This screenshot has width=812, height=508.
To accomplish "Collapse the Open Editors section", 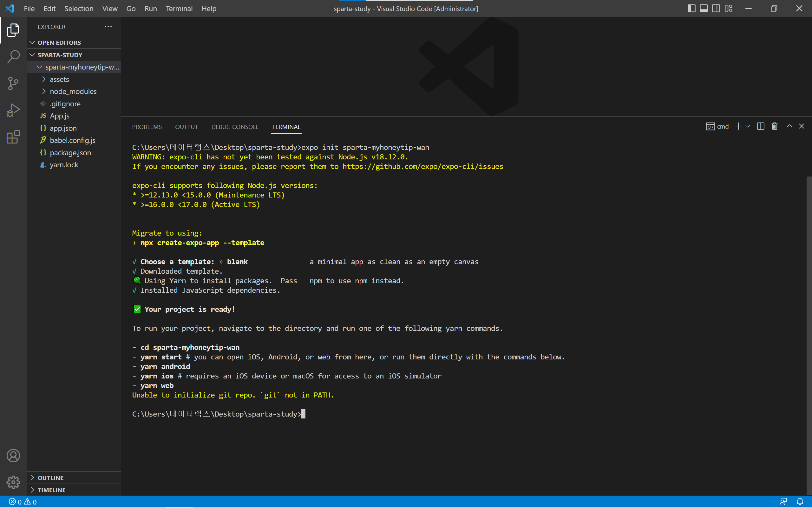I will coord(74,43).
